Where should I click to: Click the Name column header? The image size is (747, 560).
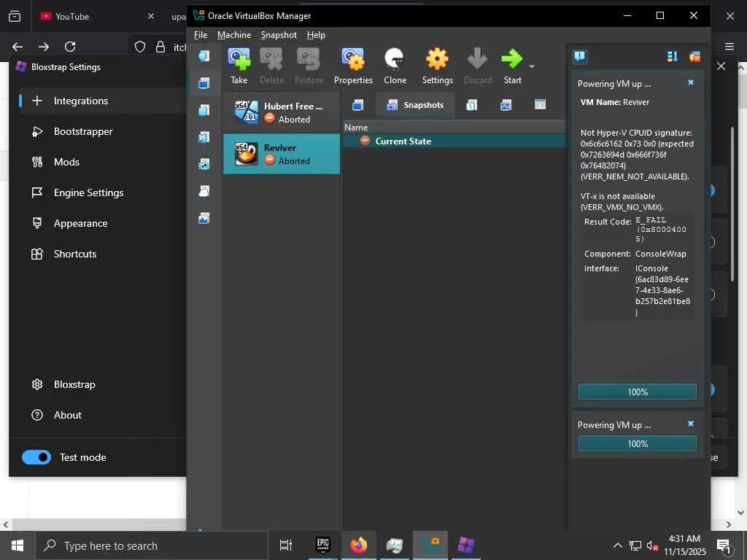(x=454, y=127)
